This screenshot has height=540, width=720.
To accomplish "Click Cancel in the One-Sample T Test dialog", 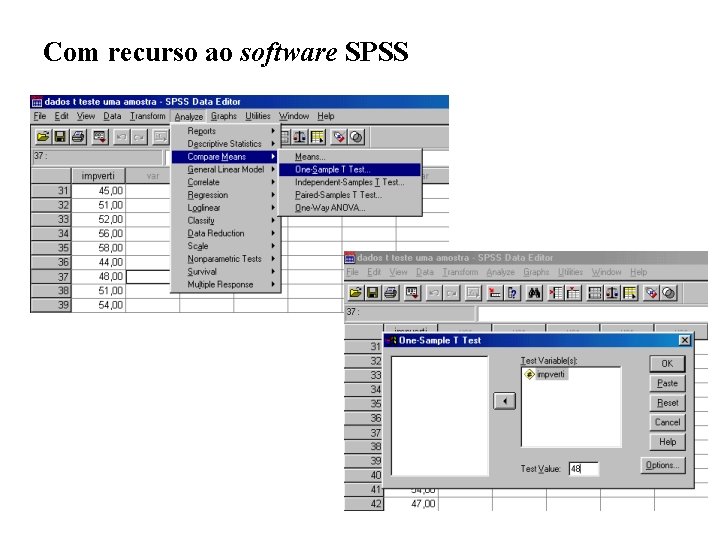I will [x=667, y=422].
